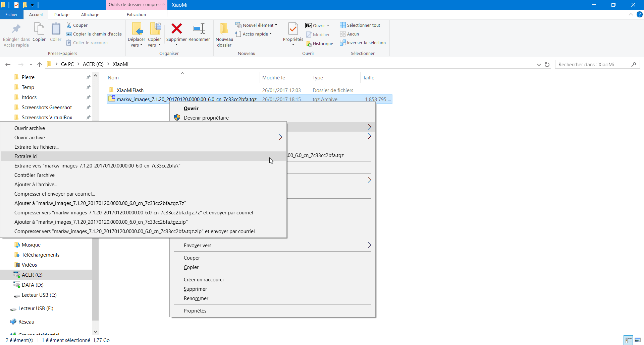Expand the Envoyer vers submenu
The width and height of the screenshot is (644, 345).
[x=272, y=245]
